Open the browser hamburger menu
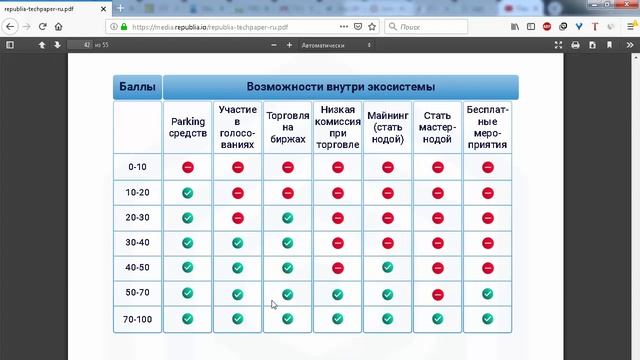 [x=631, y=27]
